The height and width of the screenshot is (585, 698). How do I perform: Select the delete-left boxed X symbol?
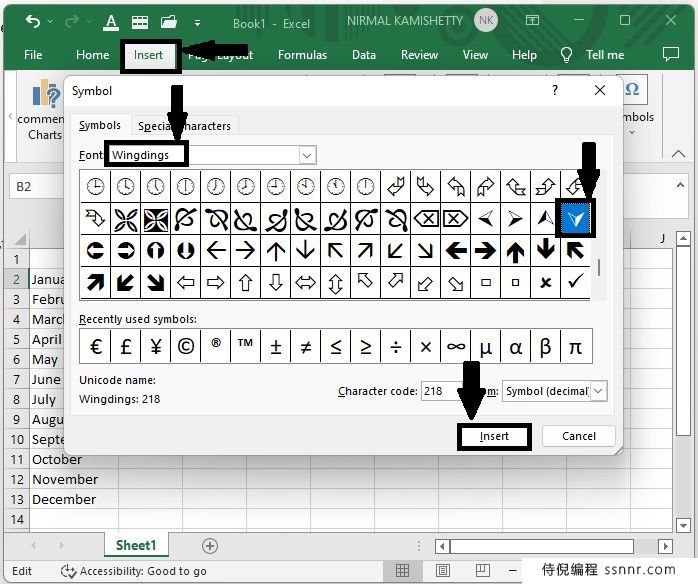point(426,219)
